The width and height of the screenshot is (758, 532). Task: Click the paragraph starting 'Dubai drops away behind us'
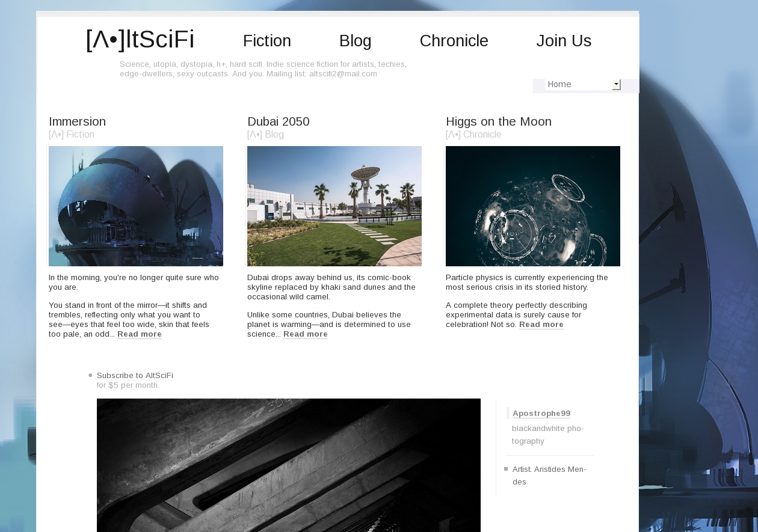pyautogui.click(x=331, y=287)
